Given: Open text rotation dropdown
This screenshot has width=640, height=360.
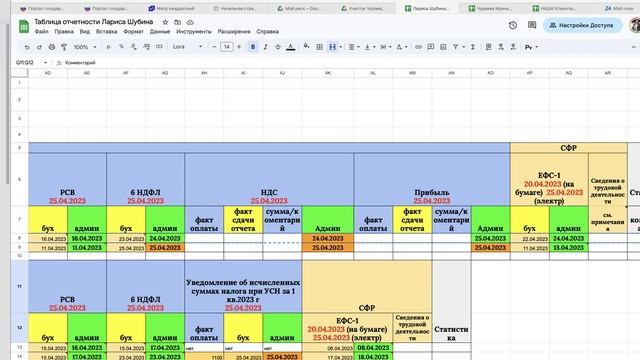Looking at the screenshot, I should 402,47.
